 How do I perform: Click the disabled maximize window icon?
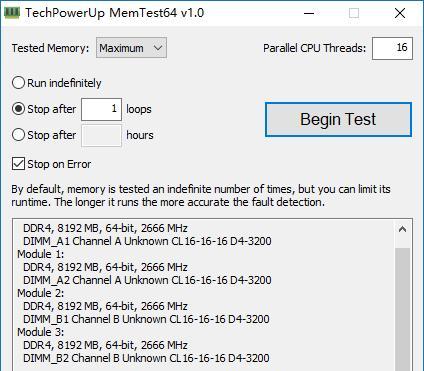point(354,13)
